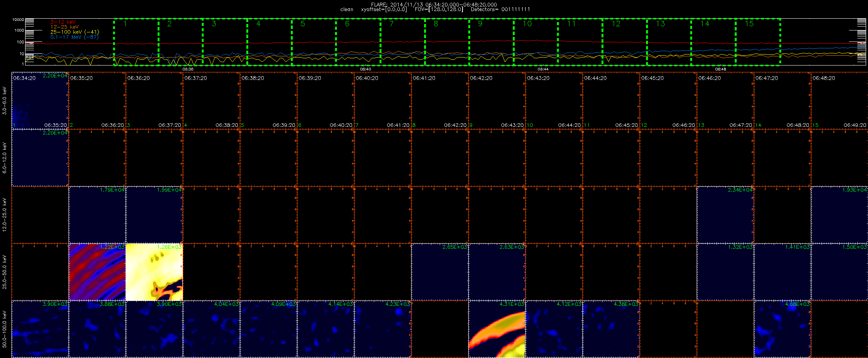Screen dimensions: 868x358
Task: Select the 3.0–6.0 keV image at 06:34:20
Action: point(40,101)
